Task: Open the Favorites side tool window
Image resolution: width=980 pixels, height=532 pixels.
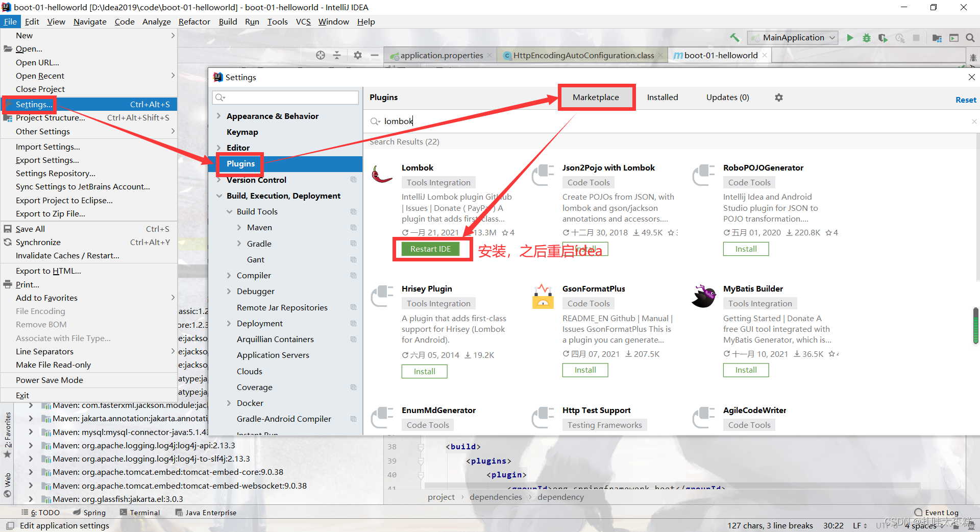Action: 7,434
